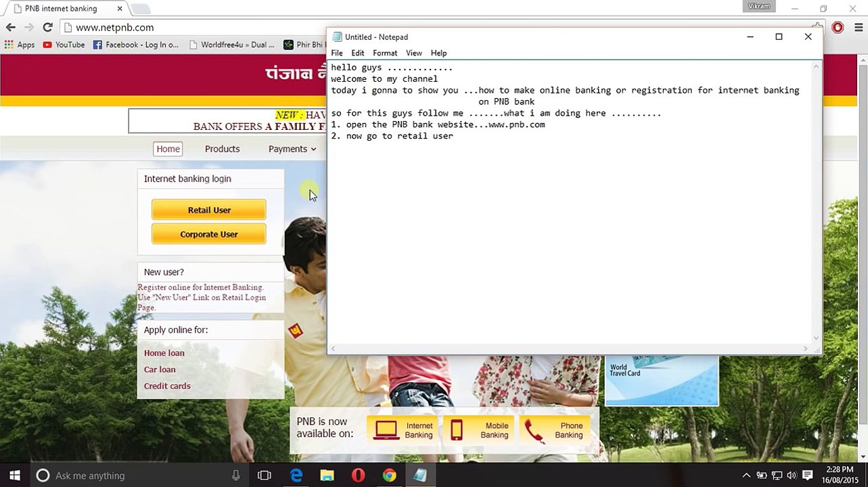Open the Windows Start menu
This screenshot has height=487, width=868.
[x=15, y=476]
